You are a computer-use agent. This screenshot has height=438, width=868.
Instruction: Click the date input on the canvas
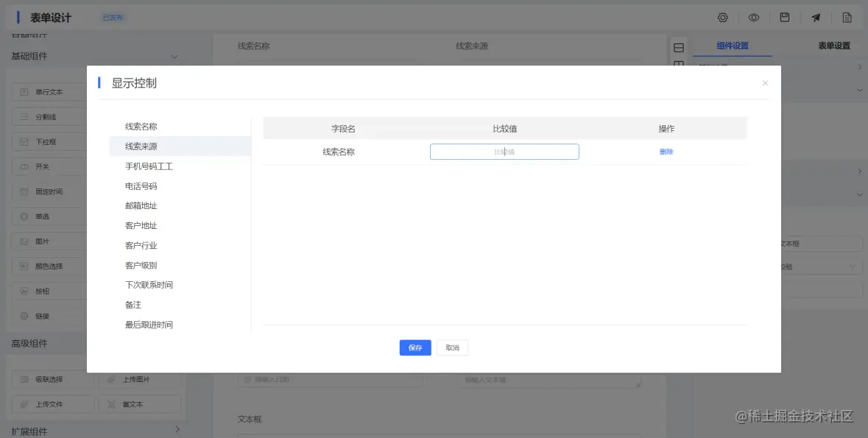(330, 380)
